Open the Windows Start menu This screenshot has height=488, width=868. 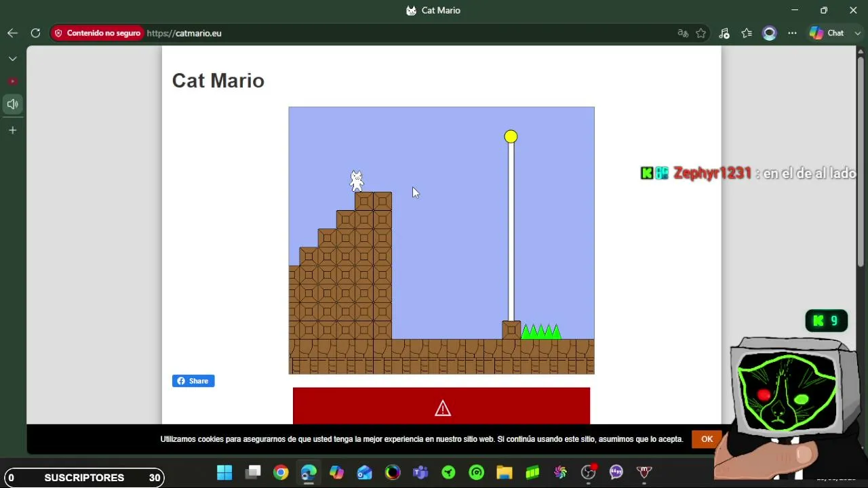click(x=224, y=472)
